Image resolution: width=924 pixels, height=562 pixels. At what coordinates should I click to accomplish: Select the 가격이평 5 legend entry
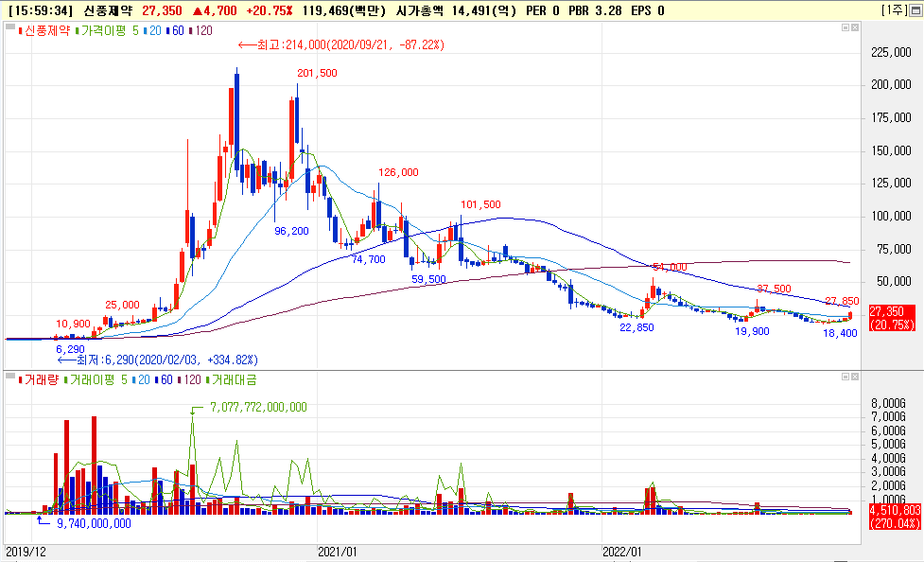coord(107,30)
